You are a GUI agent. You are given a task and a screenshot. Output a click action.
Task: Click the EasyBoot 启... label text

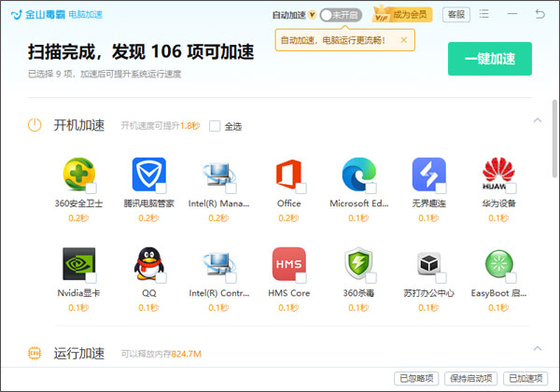[498, 293]
